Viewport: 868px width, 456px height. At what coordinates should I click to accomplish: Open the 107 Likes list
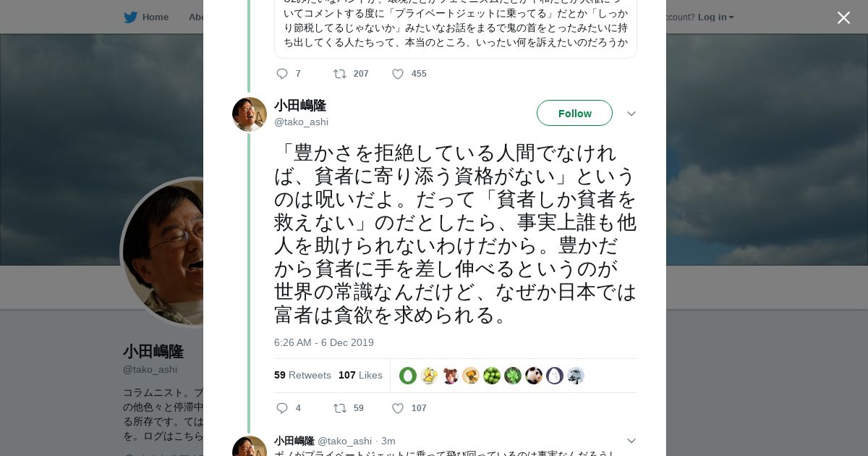tap(360, 375)
